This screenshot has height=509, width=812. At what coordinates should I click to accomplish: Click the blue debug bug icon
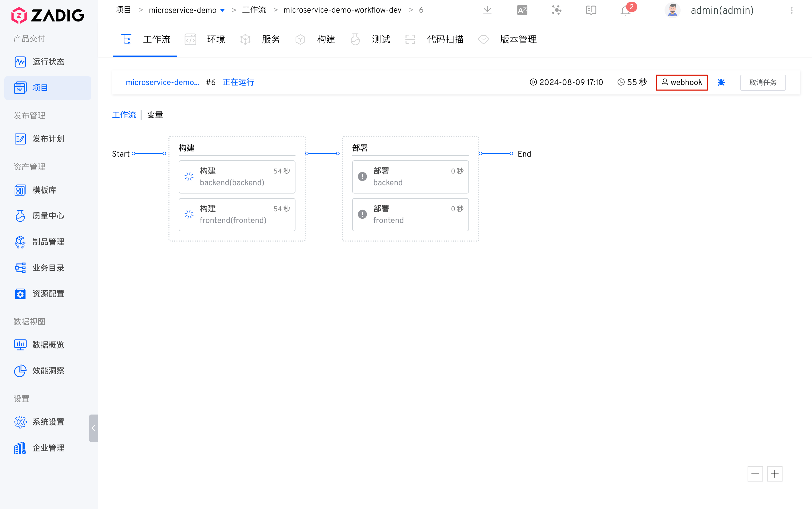tap(721, 82)
